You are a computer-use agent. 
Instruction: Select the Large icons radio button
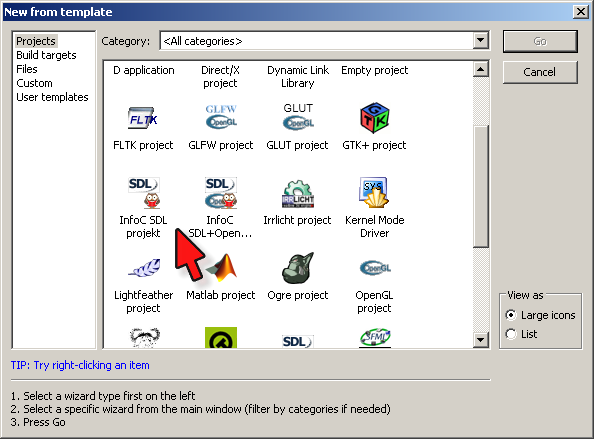pyautogui.click(x=511, y=315)
